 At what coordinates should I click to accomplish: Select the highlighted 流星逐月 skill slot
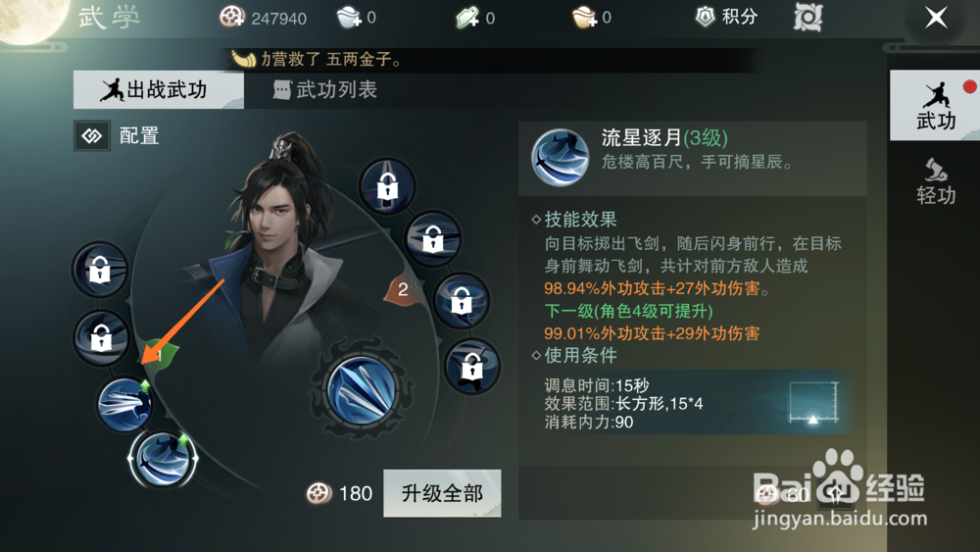point(163,460)
